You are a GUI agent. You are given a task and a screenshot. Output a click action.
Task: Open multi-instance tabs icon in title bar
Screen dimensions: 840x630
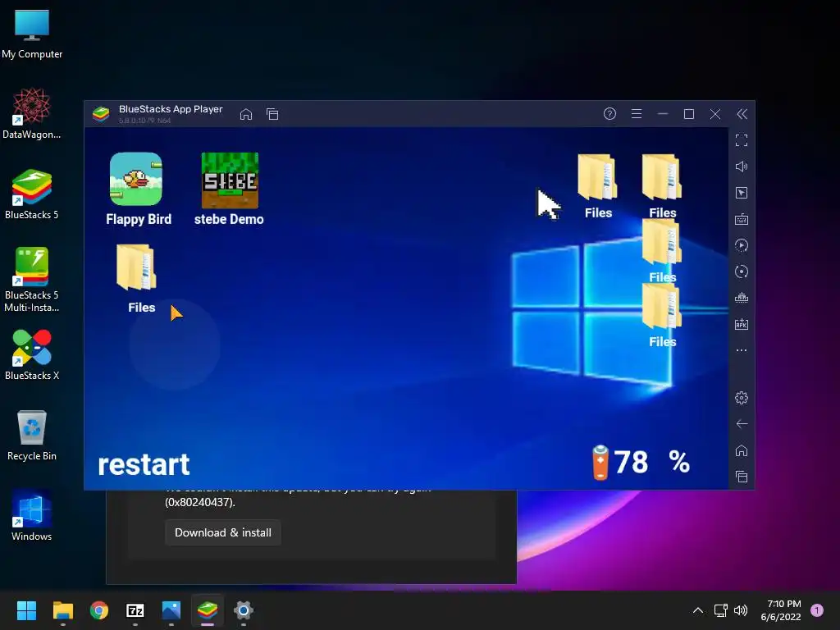tap(272, 114)
